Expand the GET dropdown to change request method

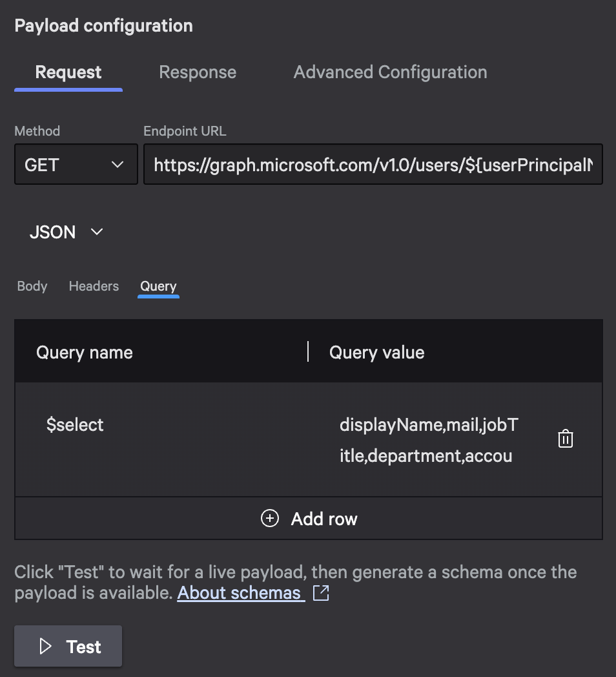(76, 164)
